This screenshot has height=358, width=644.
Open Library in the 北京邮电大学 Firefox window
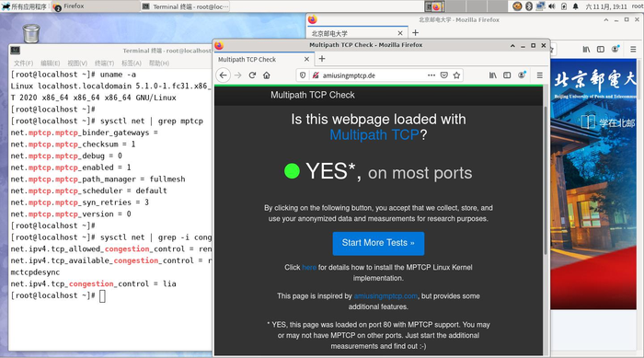(587, 50)
